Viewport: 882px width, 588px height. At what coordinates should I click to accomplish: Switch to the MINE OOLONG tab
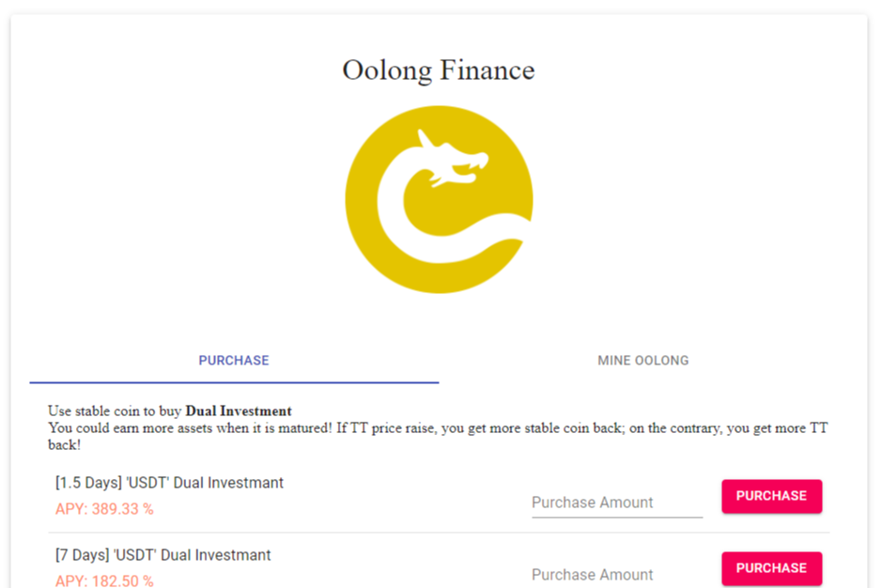642,360
